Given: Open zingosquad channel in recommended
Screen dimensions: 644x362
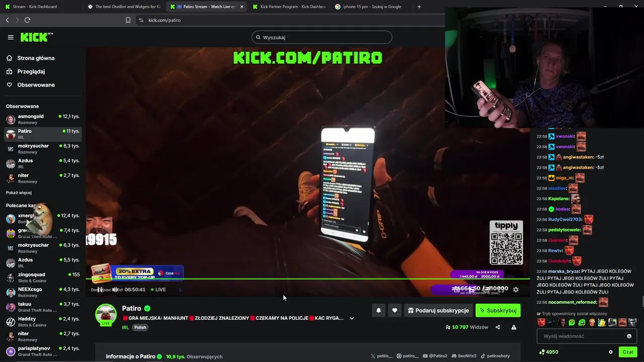Looking at the screenshot, I should [x=43, y=278].
